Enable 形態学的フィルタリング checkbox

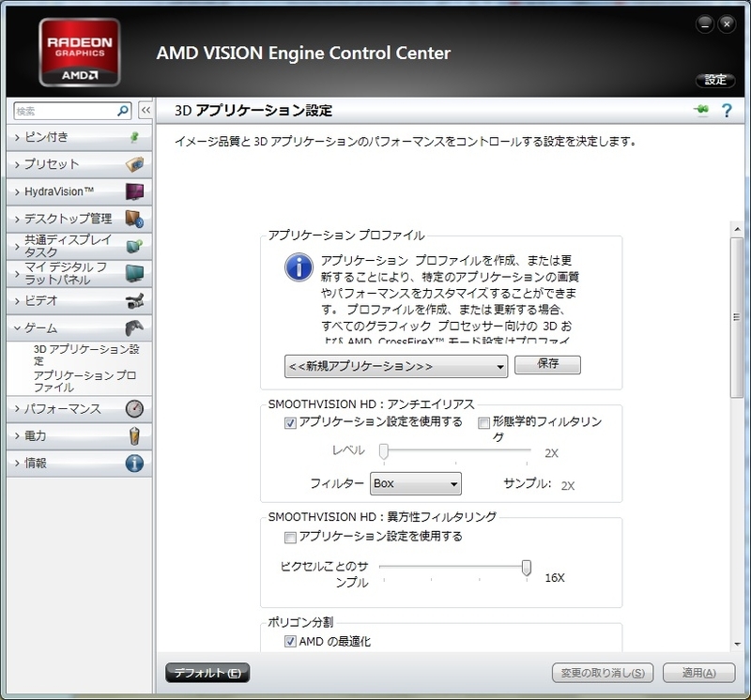click(x=483, y=423)
